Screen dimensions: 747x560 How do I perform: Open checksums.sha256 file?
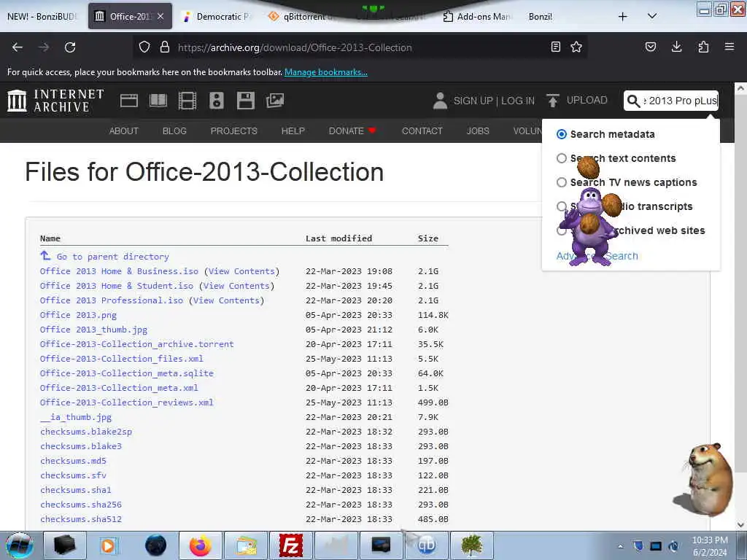(81, 505)
